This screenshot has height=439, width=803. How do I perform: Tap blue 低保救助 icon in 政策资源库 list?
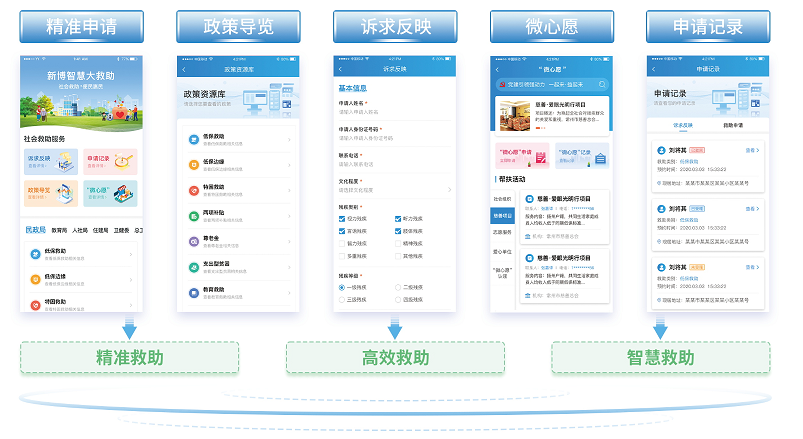194,139
